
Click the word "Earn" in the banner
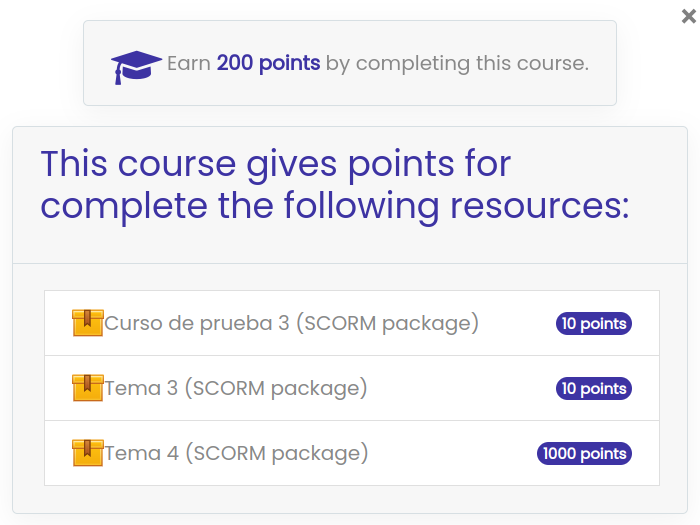[189, 63]
